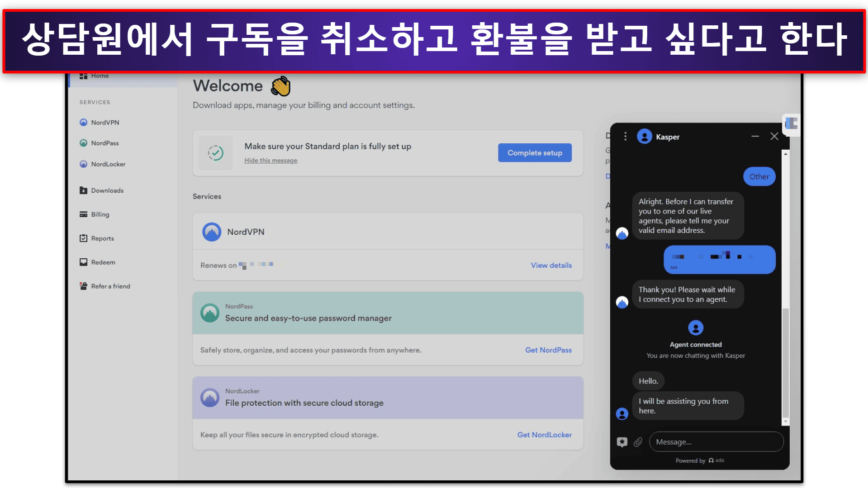Click the Other reply chip
868x488 pixels.
coord(759,177)
